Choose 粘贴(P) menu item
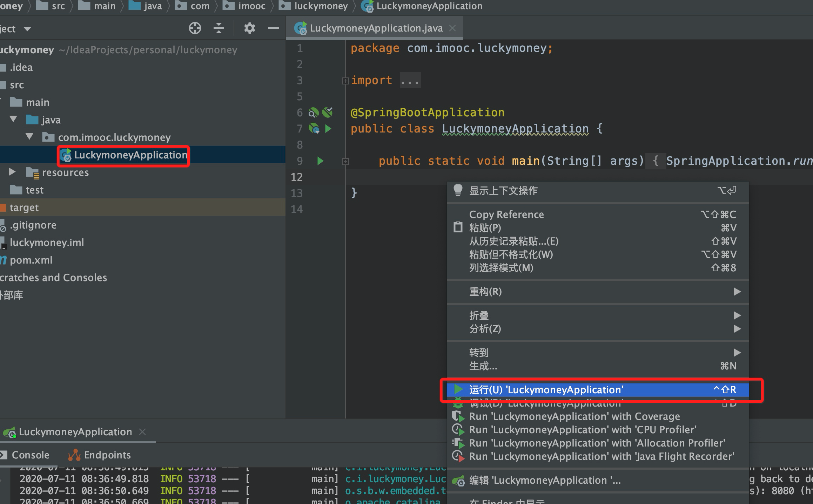 pos(598,228)
